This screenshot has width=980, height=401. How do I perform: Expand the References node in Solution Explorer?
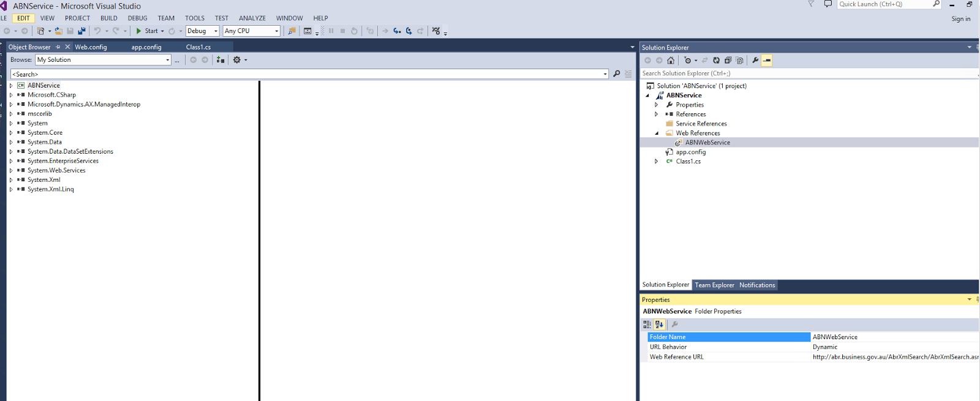(657, 114)
